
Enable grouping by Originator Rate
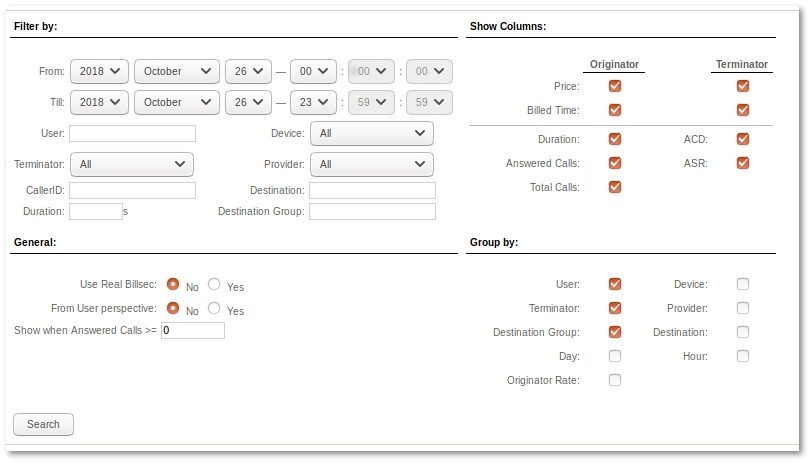coord(615,380)
